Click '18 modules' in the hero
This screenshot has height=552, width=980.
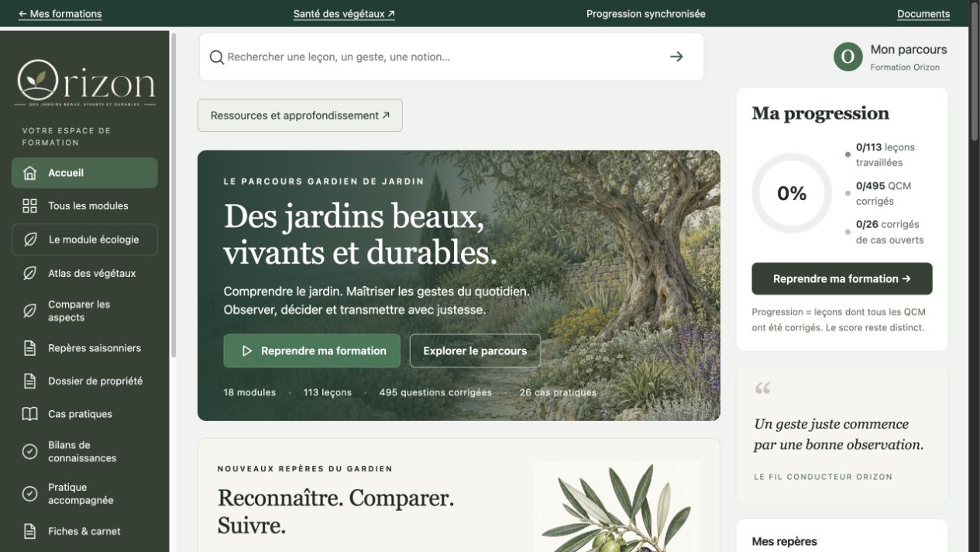coord(249,392)
